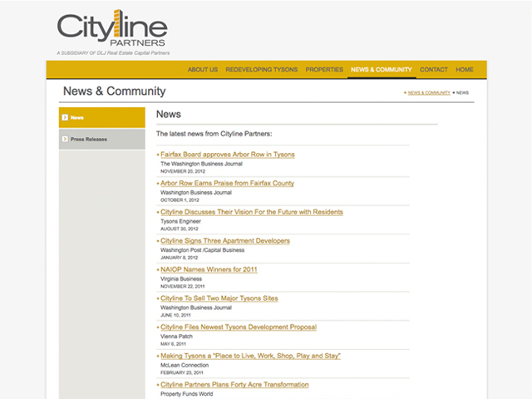Open Cityline Signs Three Apartment Developers
The image size is (532, 399).
[225, 241]
